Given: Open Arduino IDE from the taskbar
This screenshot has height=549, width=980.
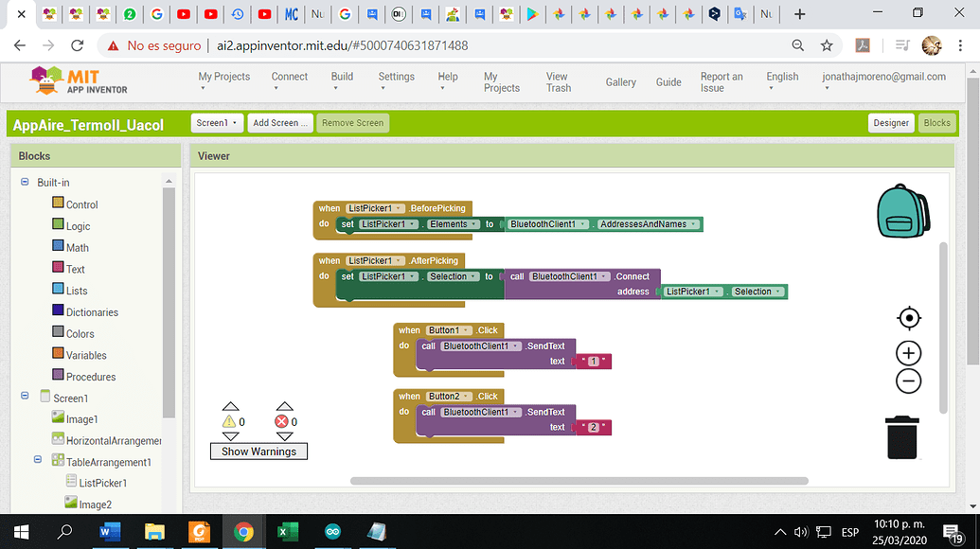Looking at the screenshot, I should point(332,532).
